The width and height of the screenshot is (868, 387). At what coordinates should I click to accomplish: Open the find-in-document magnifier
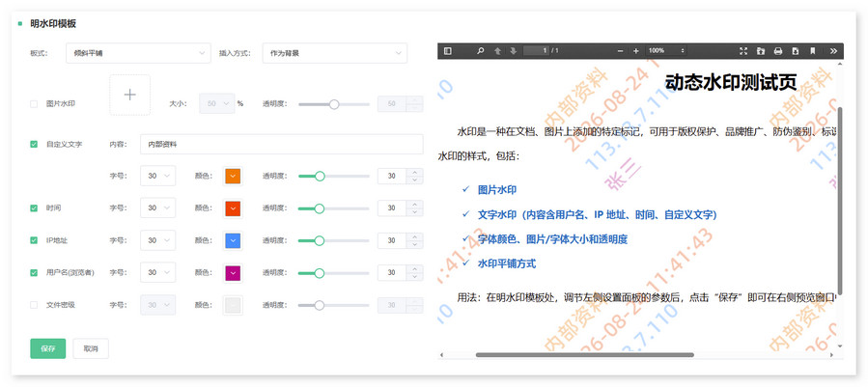[x=481, y=51]
